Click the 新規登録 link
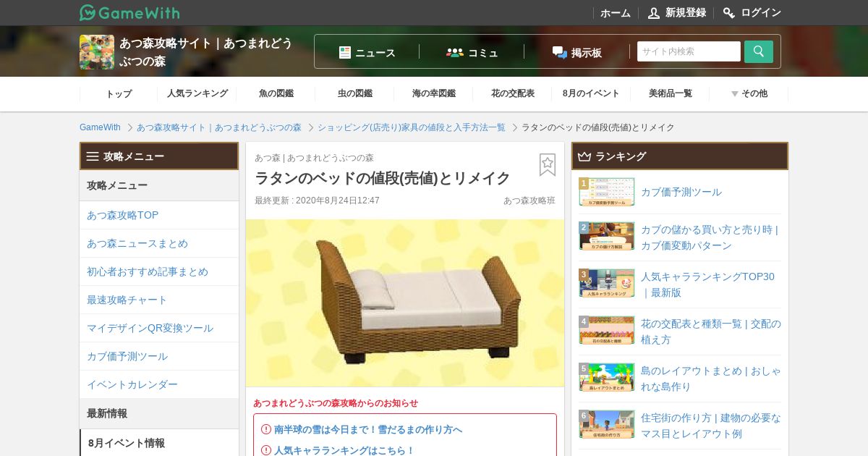 [685, 13]
